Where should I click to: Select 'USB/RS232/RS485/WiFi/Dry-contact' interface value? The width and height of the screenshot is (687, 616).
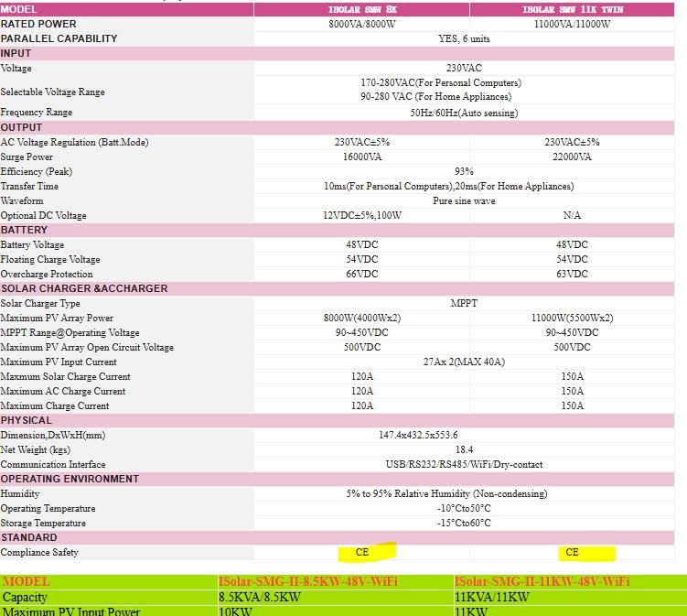464,464
